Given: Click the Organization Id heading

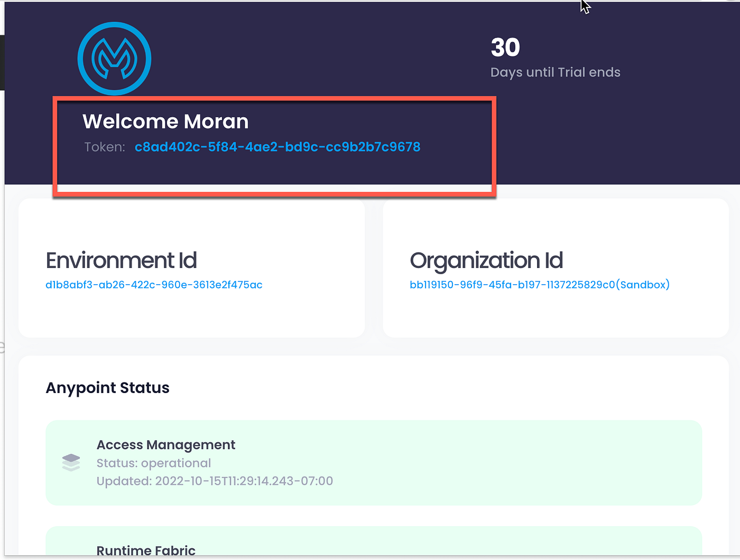Looking at the screenshot, I should (486, 260).
